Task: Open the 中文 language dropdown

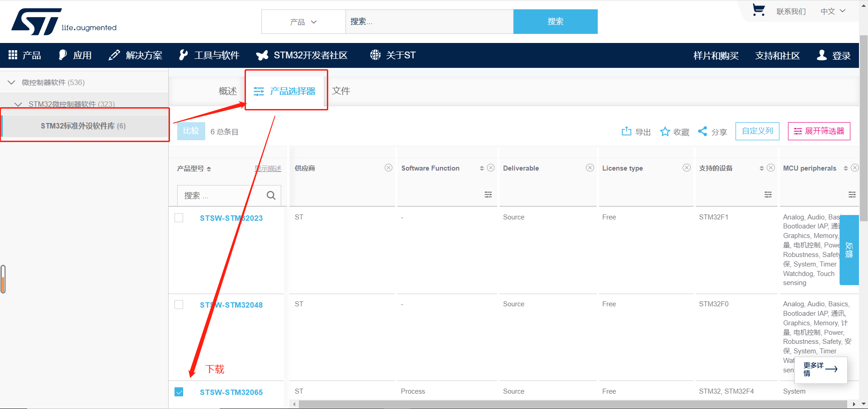Action: [833, 11]
